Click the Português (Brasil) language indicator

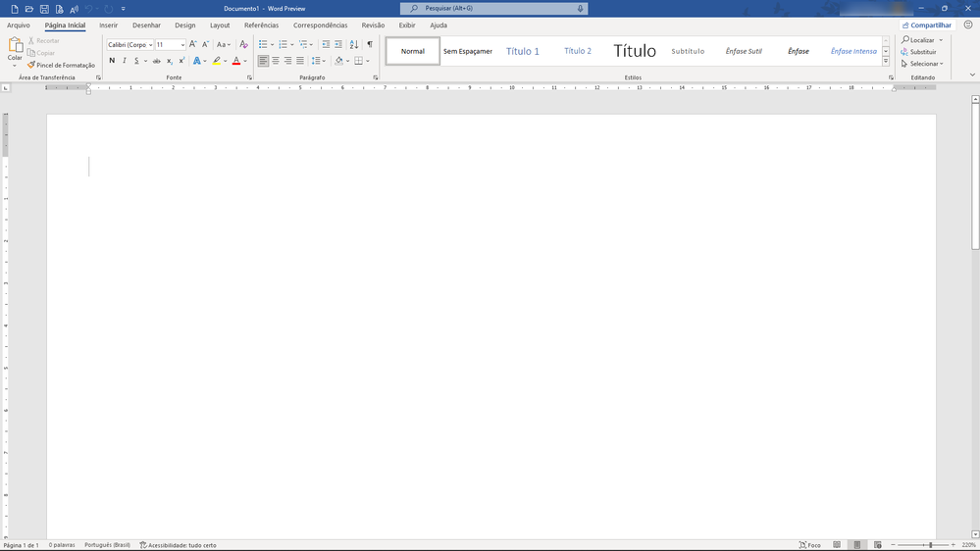click(x=108, y=545)
